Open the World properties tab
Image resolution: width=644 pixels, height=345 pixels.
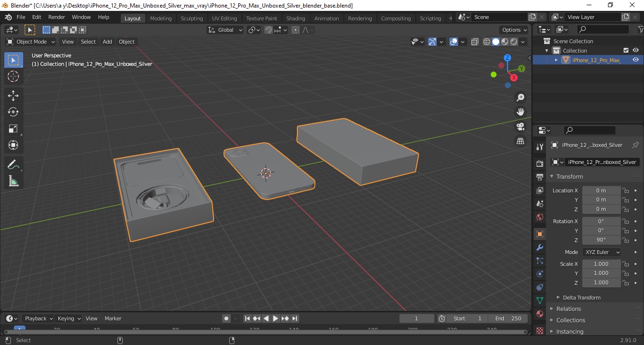pos(539,217)
